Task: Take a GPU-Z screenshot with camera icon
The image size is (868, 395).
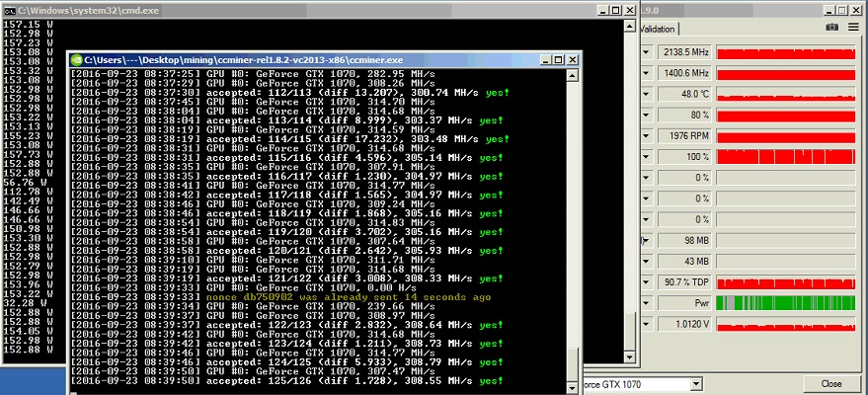Action: pos(831,28)
